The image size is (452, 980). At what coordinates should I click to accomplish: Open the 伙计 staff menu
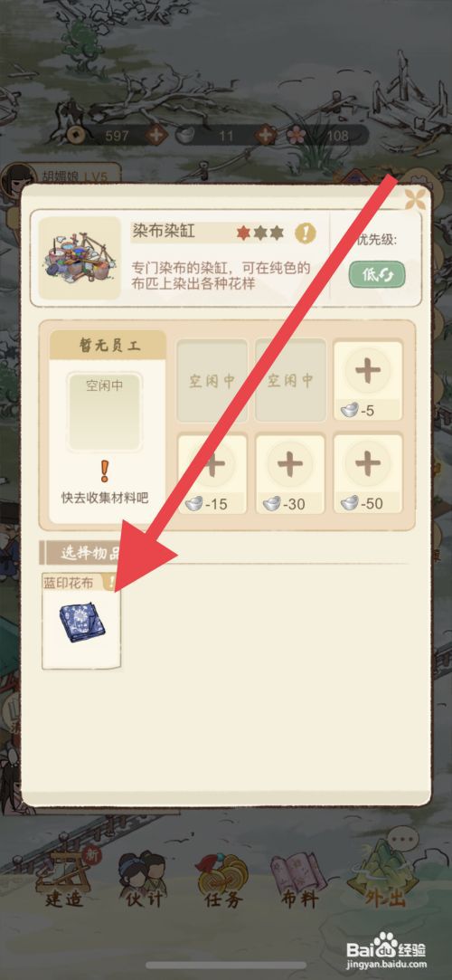[x=143, y=880]
